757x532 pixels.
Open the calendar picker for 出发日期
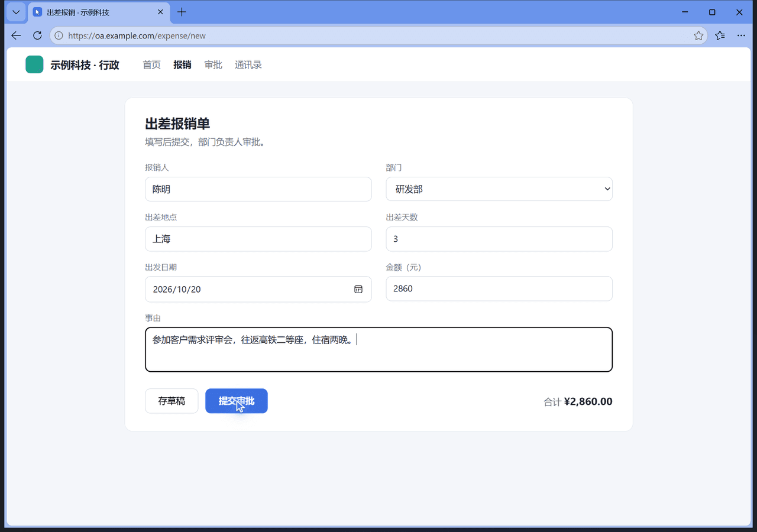click(x=358, y=289)
